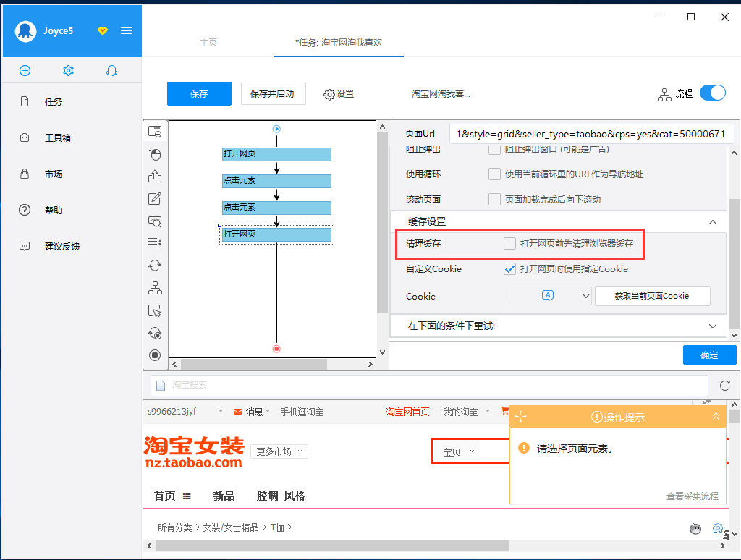Uncheck 打开网页时使用指定Cookie

509,269
